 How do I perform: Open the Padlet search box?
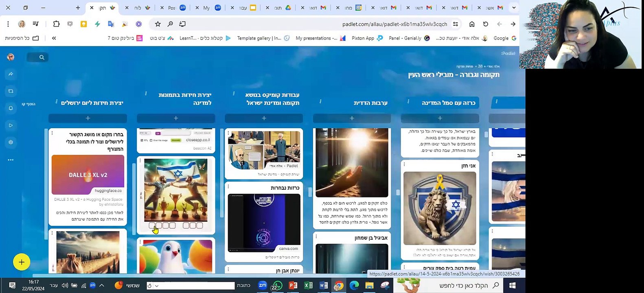38,57
